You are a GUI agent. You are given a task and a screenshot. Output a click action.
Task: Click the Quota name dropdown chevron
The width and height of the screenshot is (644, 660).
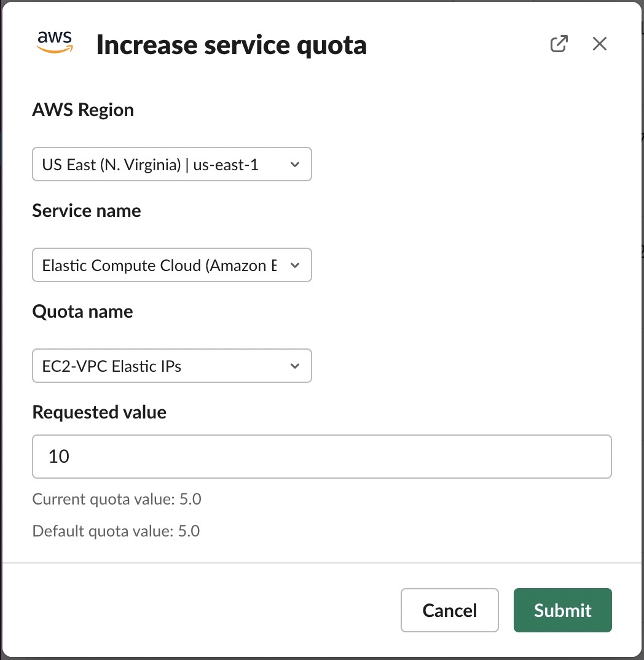click(294, 366)
